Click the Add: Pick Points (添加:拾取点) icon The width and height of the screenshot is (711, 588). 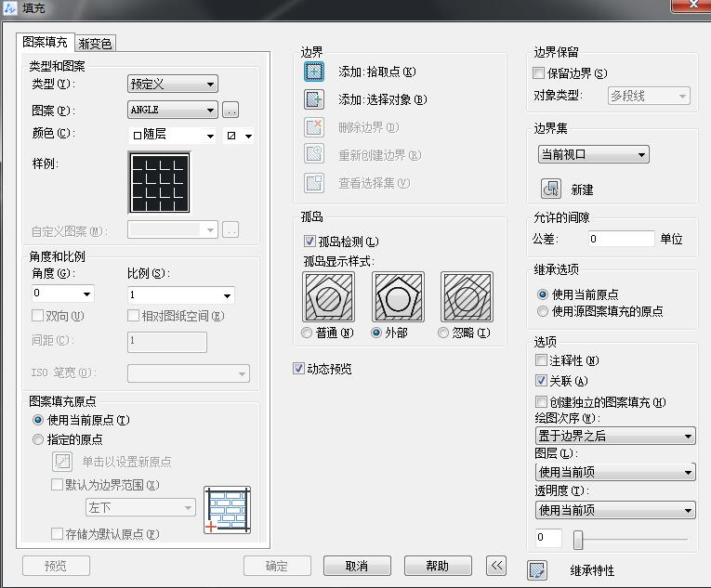click(x=314, y=72)
